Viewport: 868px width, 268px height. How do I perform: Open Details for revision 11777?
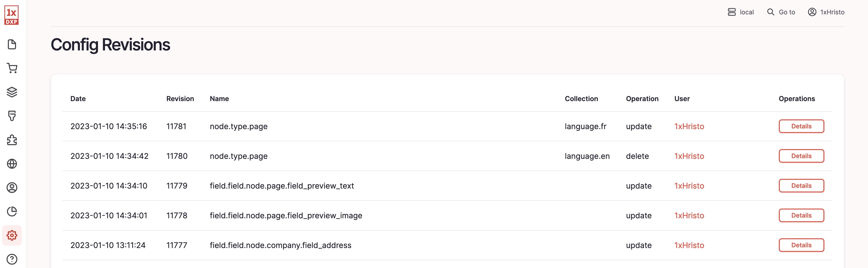pos(801,245)
